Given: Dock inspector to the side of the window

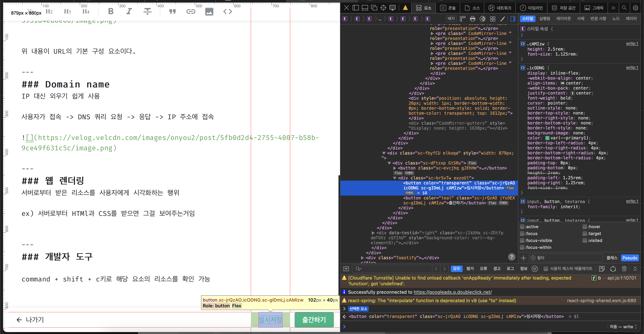Looking at the screenshot, I should pyautogui.click(x=356, y=8).
